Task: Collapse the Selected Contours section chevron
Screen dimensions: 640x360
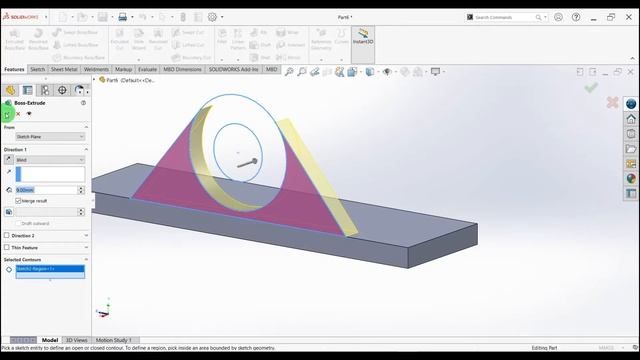Action: [86, 260]
